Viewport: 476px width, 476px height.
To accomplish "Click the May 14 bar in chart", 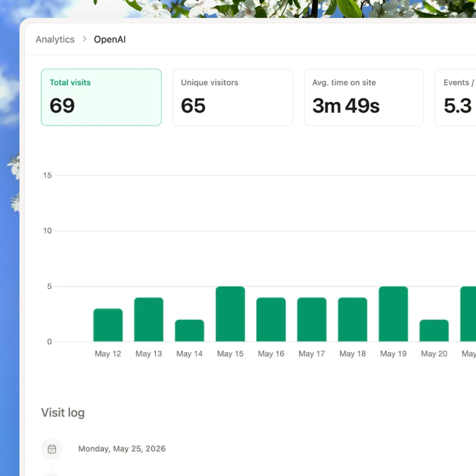I will click(190, 330).
